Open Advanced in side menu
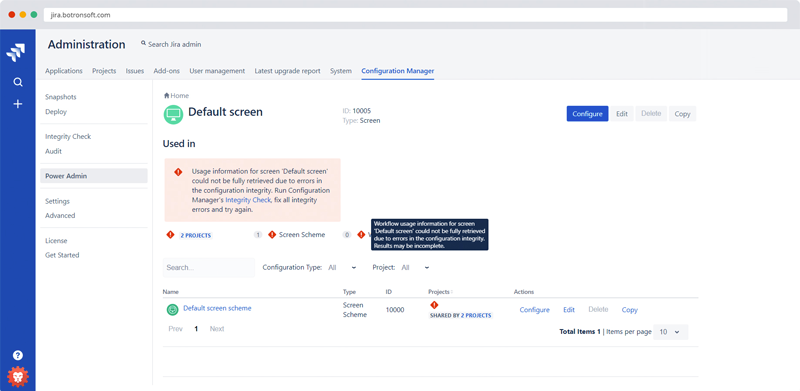The image size is (800, 391). (x=60, y=216)
